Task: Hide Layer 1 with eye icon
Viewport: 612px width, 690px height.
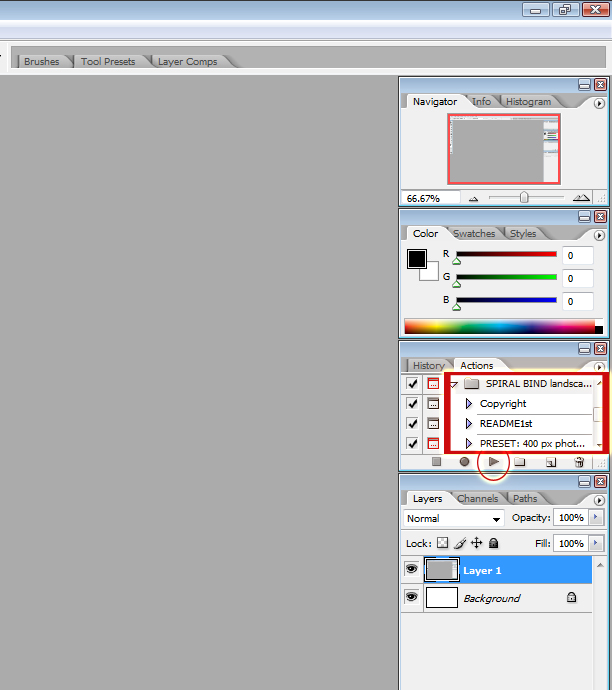Action: [x=411, y=569]
